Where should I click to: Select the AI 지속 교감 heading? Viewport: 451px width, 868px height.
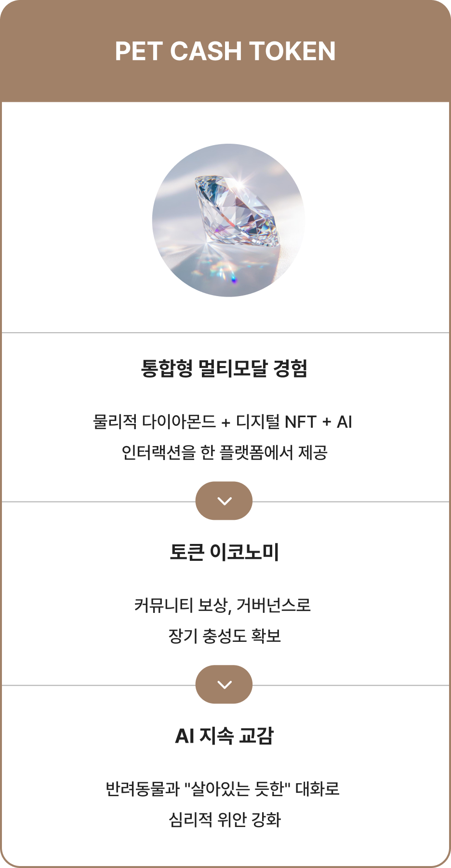224,736
